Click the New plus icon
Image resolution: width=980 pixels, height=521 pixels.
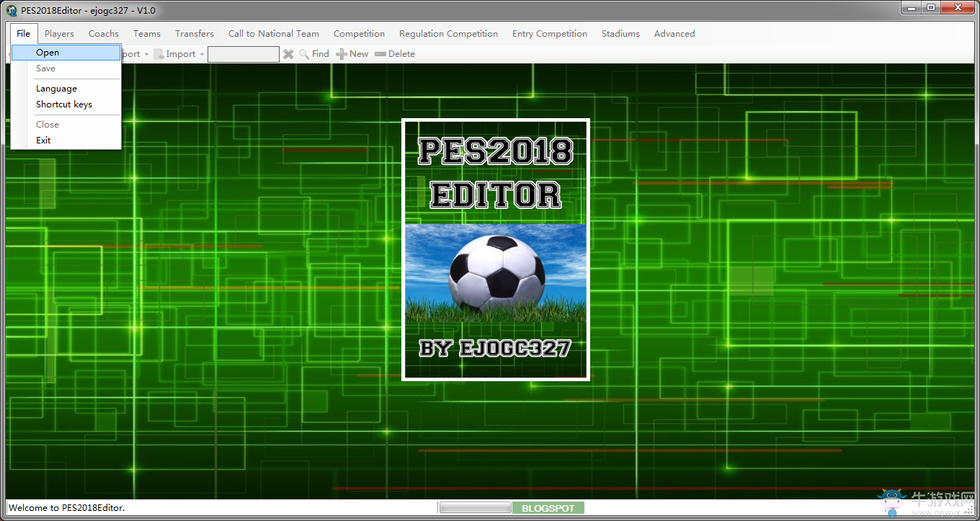pyautogui.click(x=342, y=54)
